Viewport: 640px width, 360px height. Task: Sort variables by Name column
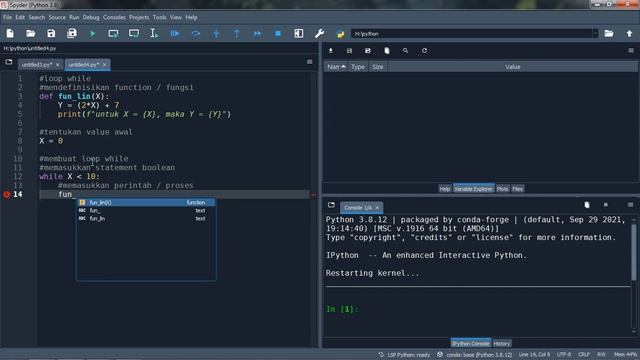[x=336, y=67]
